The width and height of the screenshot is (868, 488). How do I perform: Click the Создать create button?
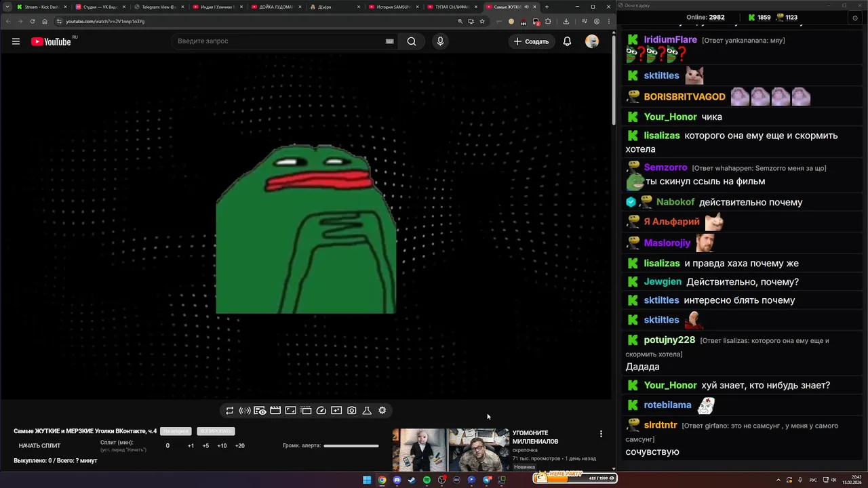coord(531,41)
